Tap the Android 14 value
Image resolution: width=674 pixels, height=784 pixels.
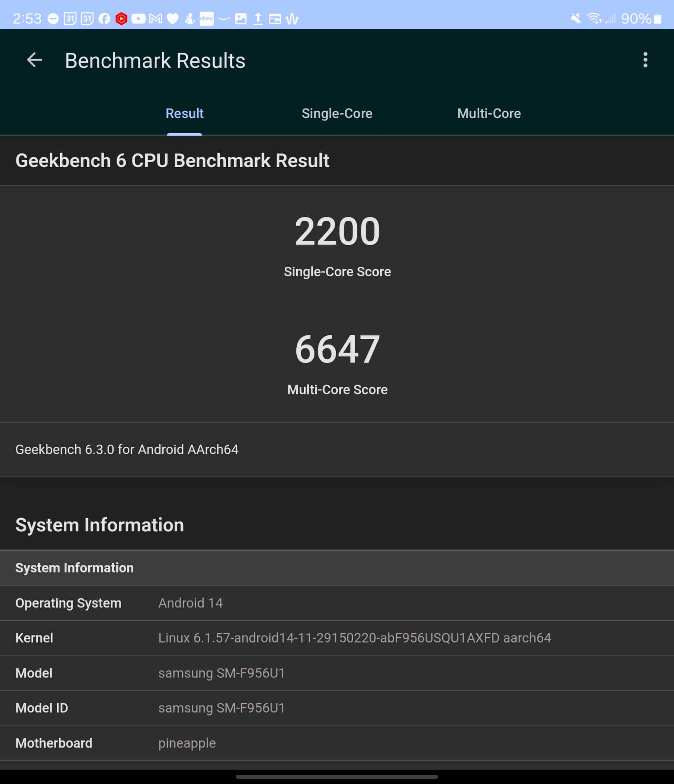coord(190,603)
